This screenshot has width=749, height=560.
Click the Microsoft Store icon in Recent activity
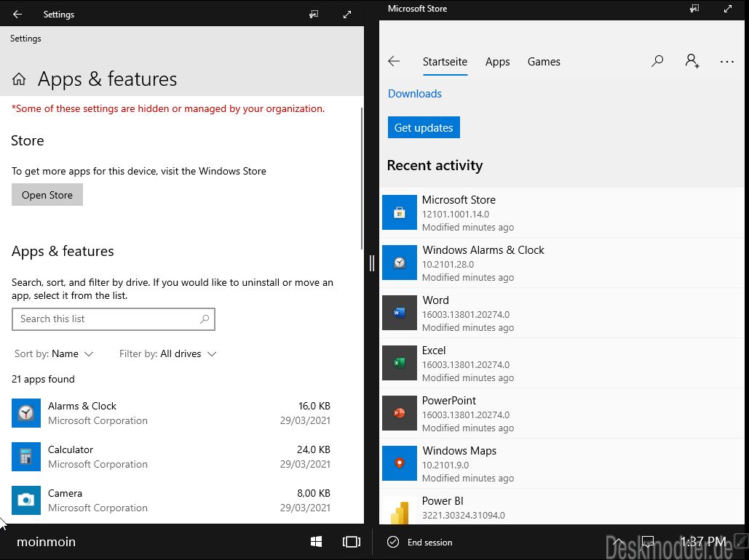(x=400, y=212)
